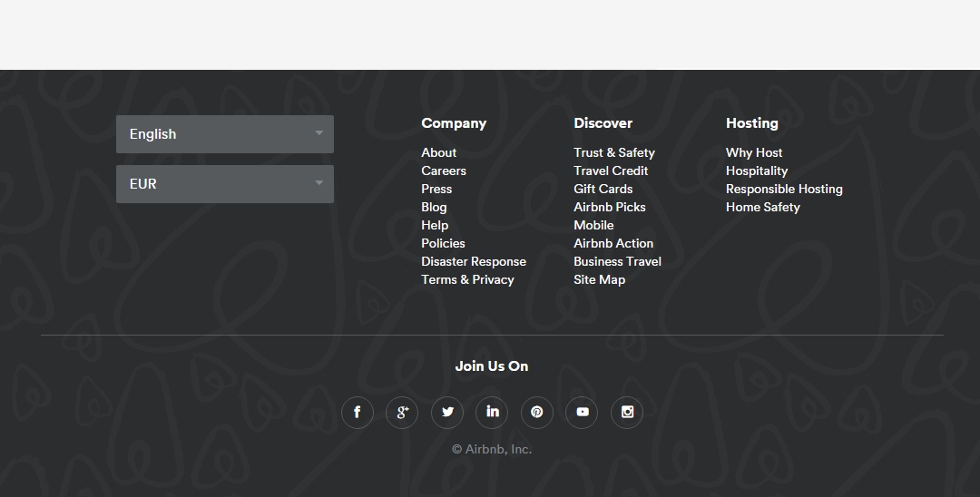Open the Business Travel link
Image resolution: width=980 pixels, height=497 pixels.
(617, 261)
